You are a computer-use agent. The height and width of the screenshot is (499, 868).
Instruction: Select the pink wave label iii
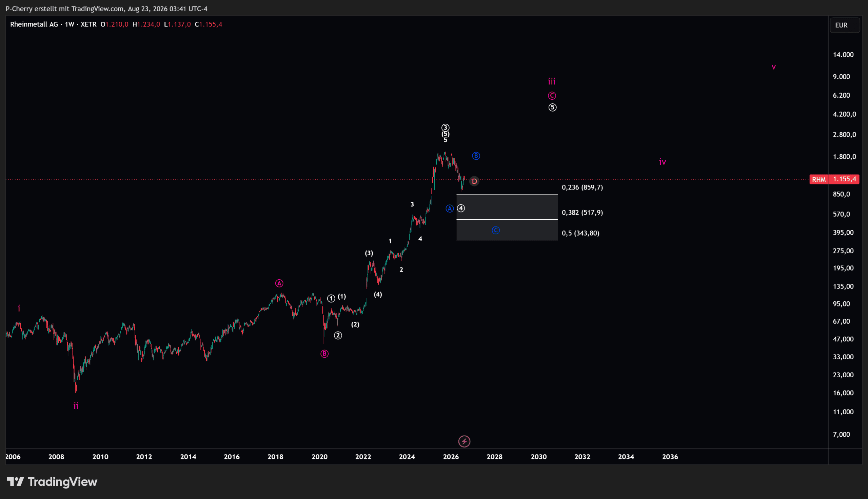coord(552,82)
